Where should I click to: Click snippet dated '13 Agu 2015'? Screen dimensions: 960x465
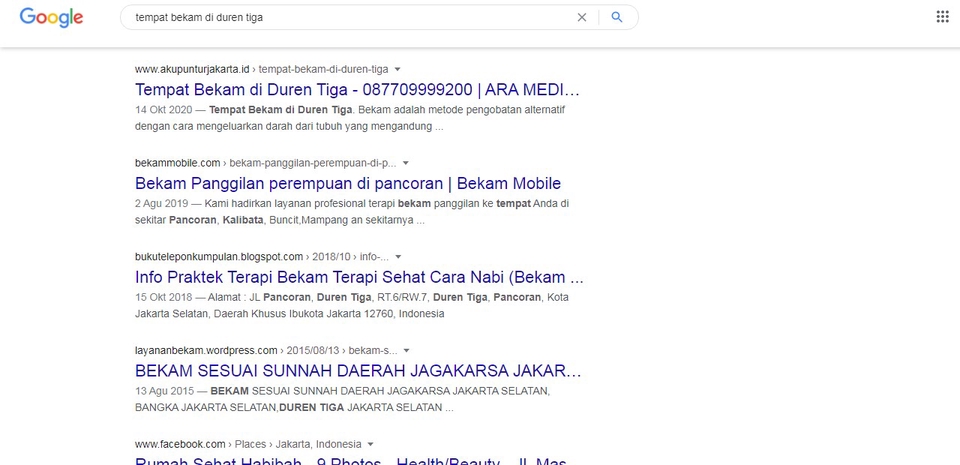tap(342, 400)
